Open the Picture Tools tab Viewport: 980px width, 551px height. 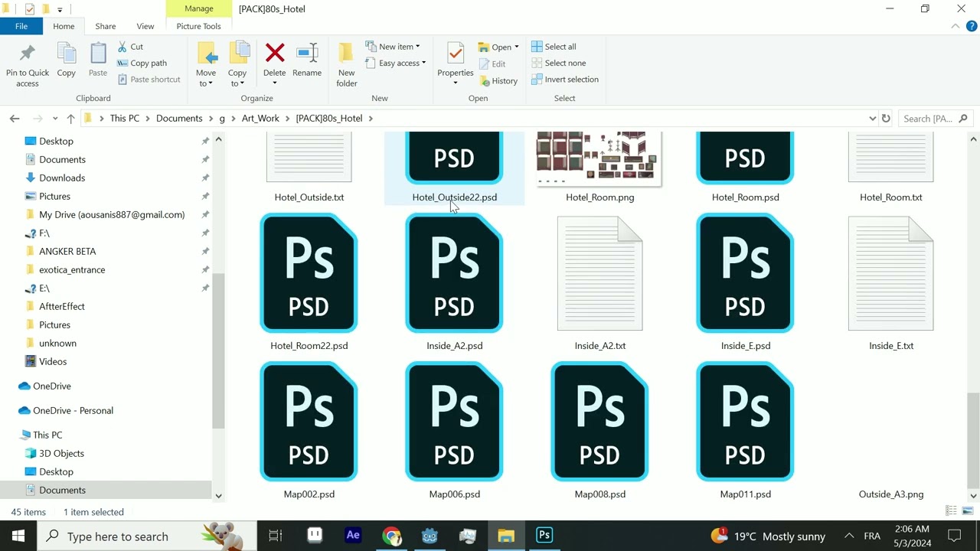coord(198,26)
